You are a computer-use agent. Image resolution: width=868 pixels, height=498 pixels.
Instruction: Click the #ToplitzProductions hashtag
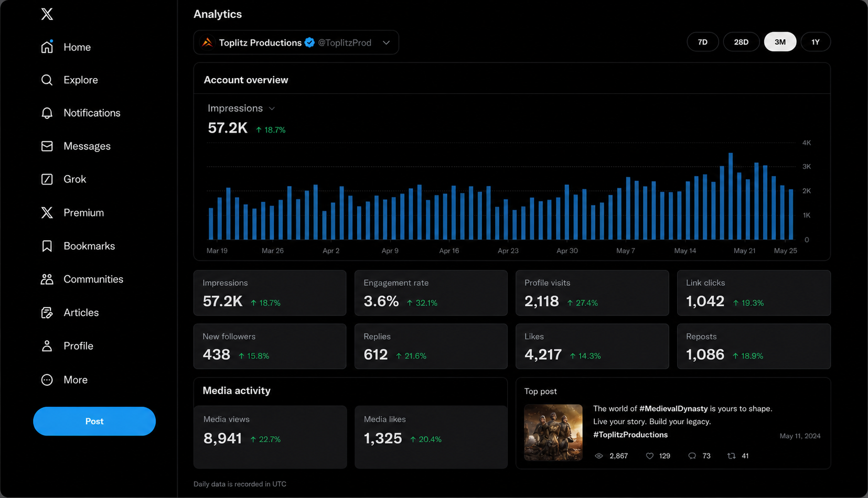[630, 435]
